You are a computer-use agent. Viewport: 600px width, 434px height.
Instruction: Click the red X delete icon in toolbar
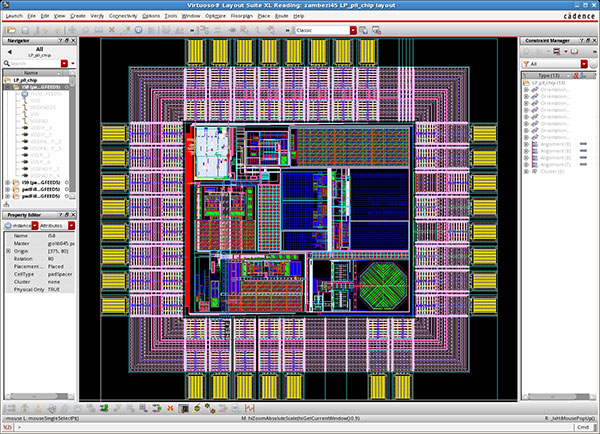(x=112, y=29)
